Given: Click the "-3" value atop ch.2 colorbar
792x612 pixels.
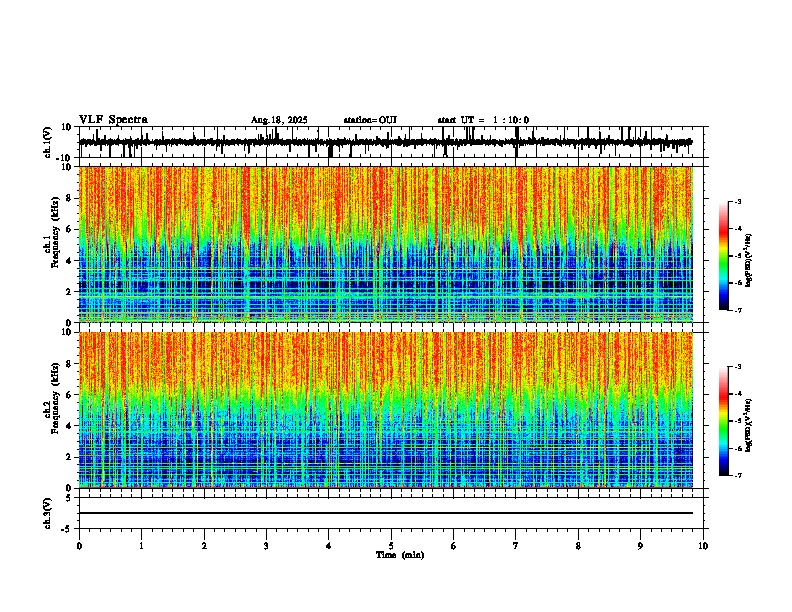Looking at the screenshot, I should (738, 367).
